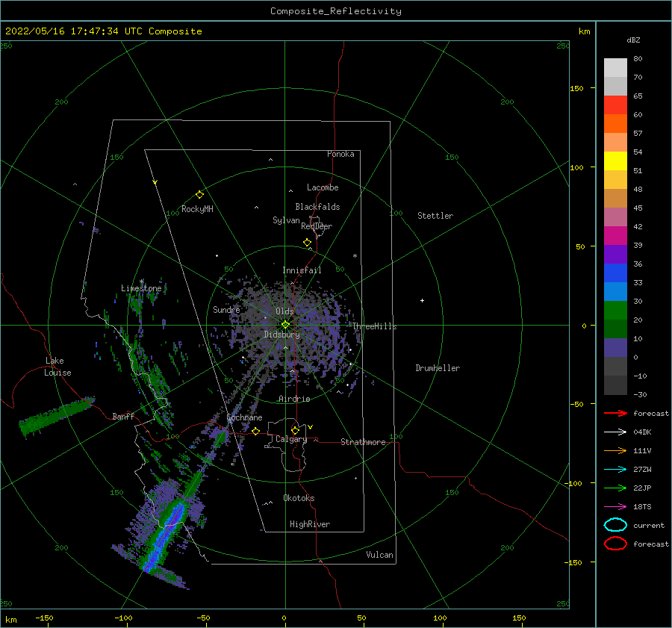
Task: Click the magenta 18TS arrow in legend
Action: click(x=615, y=507)
